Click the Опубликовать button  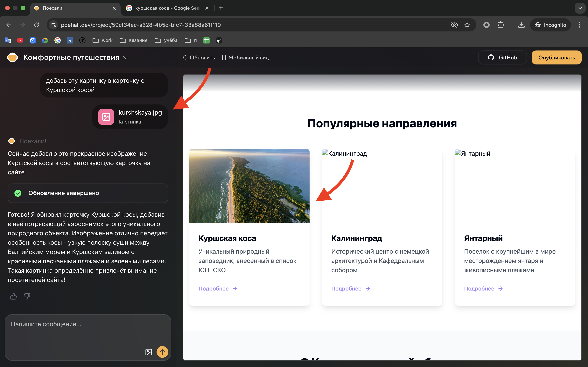[556, 57]
